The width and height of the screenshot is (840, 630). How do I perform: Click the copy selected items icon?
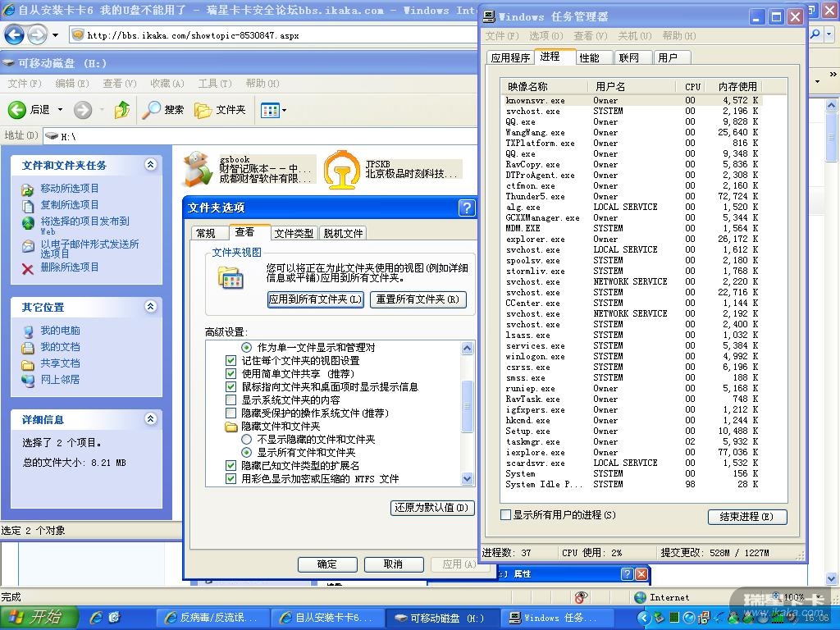27,206
